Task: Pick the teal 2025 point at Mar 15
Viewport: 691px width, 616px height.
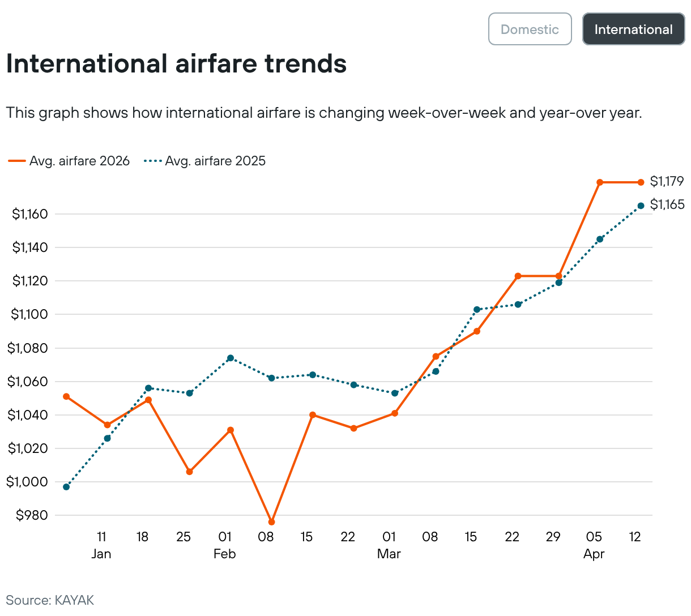Action: pyautogui.click(x=477, y=310)
